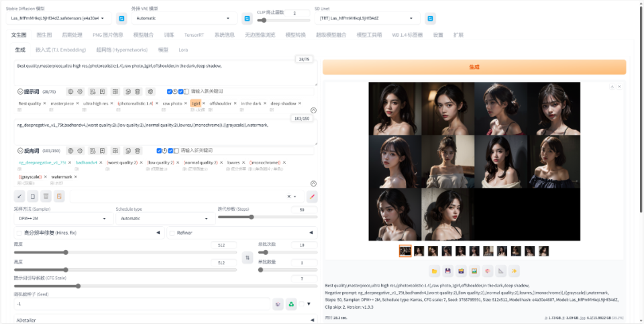Open the output folder with the yellow folder icon
Image resolution: width=644 pixels, height=324 pixels.
[x=435, y=271]
